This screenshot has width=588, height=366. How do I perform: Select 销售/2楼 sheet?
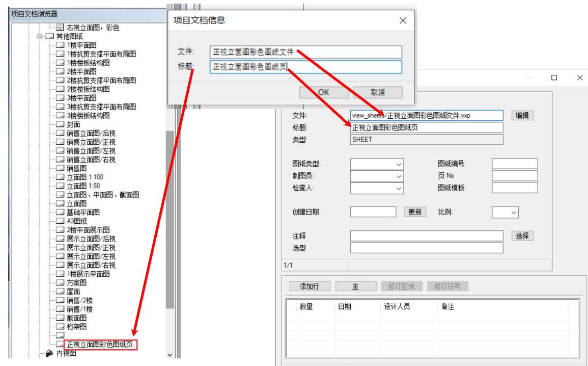79,300
